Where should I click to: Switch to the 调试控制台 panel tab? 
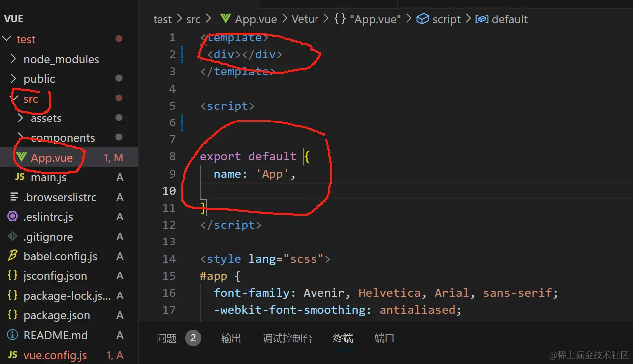tap(287, 338)
